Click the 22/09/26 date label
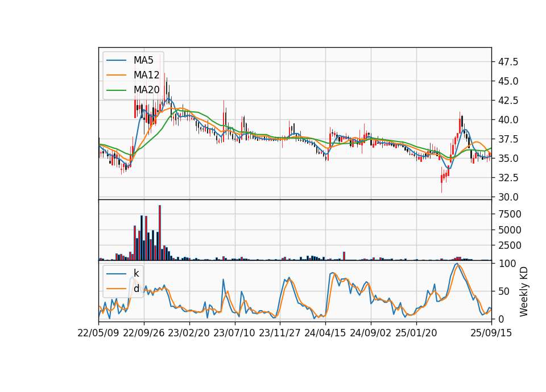The image size is (546, 392). [x=144, y=333]
